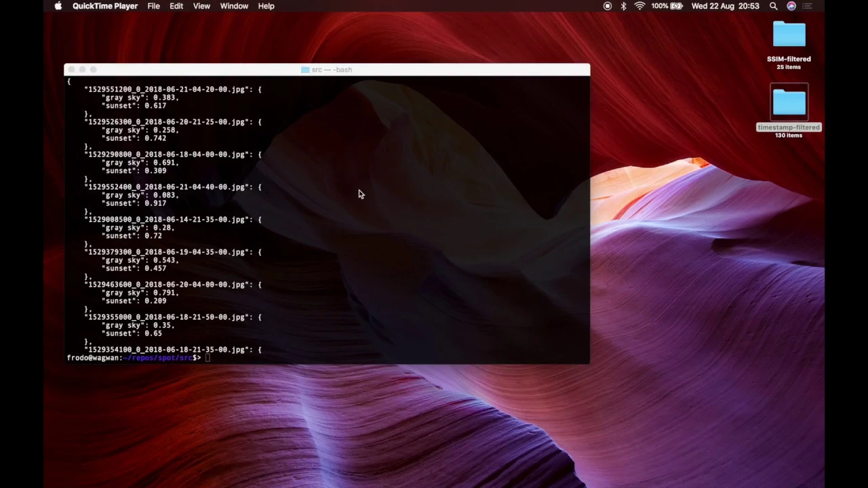Click filename 1529463600_0_2018-06-20-04-00-00.jpg
This screenshot has height=488, width=868.
click(x=166, y=285)
